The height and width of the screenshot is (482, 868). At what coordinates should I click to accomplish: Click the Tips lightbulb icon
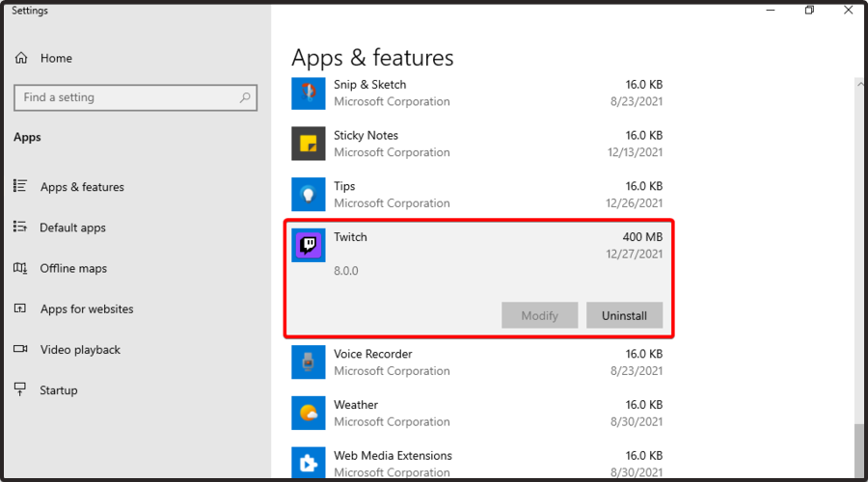309,194
